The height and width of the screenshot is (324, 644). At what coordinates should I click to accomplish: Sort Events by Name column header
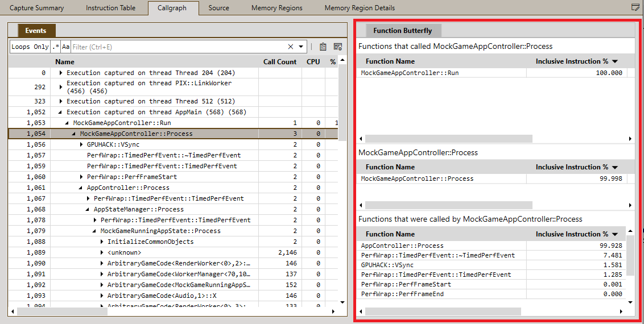(x=64, y=62)
